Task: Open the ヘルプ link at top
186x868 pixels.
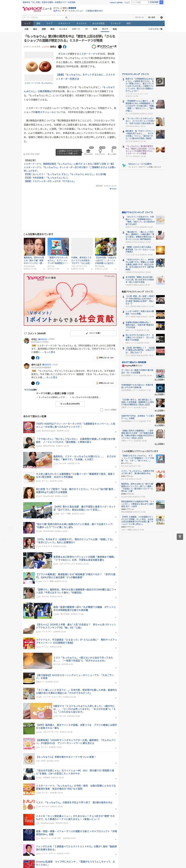Action: [127, 2]
